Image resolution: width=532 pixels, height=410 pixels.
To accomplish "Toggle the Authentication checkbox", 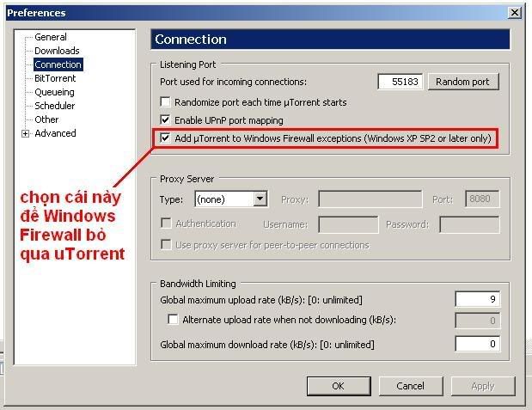I will pyautogui.click(x=166, y=223).
